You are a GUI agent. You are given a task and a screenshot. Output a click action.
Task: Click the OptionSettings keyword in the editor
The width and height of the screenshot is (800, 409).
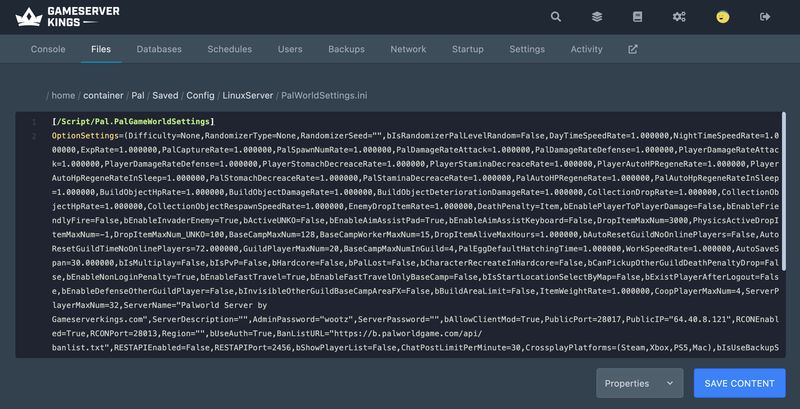(85, 136)
